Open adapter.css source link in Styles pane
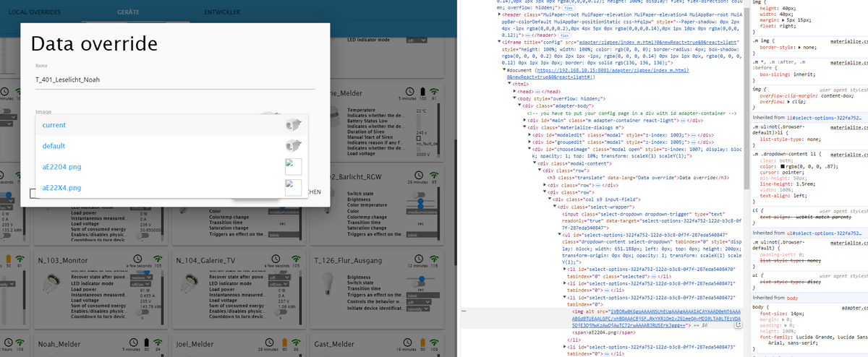868x357 pixels. tap(854, 307)
